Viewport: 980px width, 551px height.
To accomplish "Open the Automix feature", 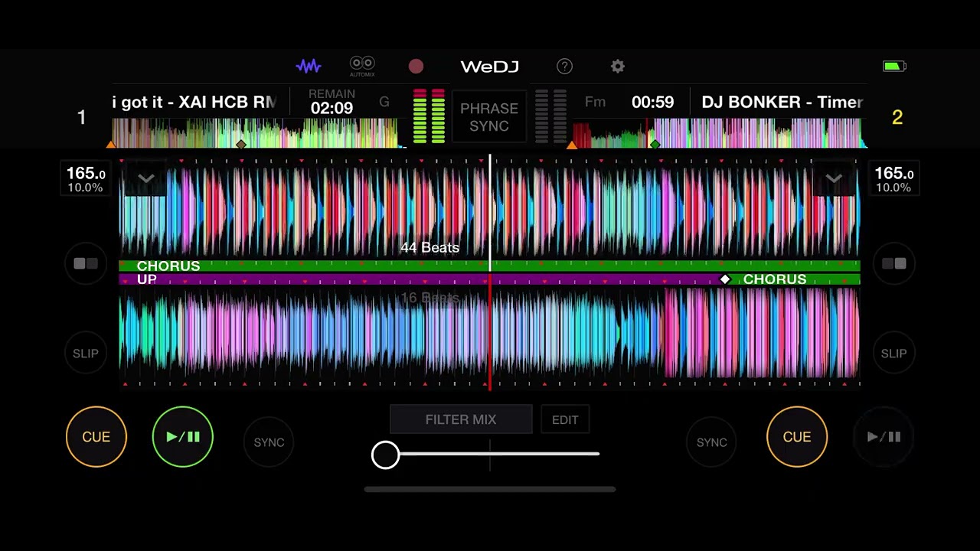I will (x=362, y=67).
